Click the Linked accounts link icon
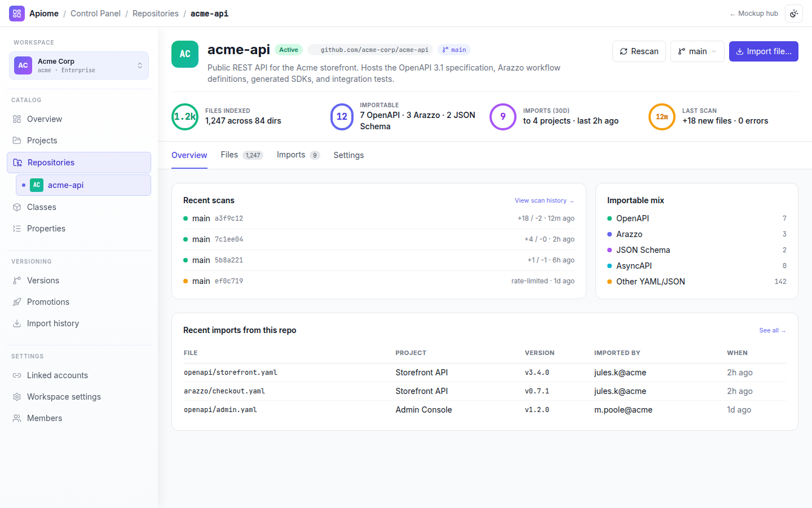The height and width of the screenshot is (508, 812). [x=17, y=375]
